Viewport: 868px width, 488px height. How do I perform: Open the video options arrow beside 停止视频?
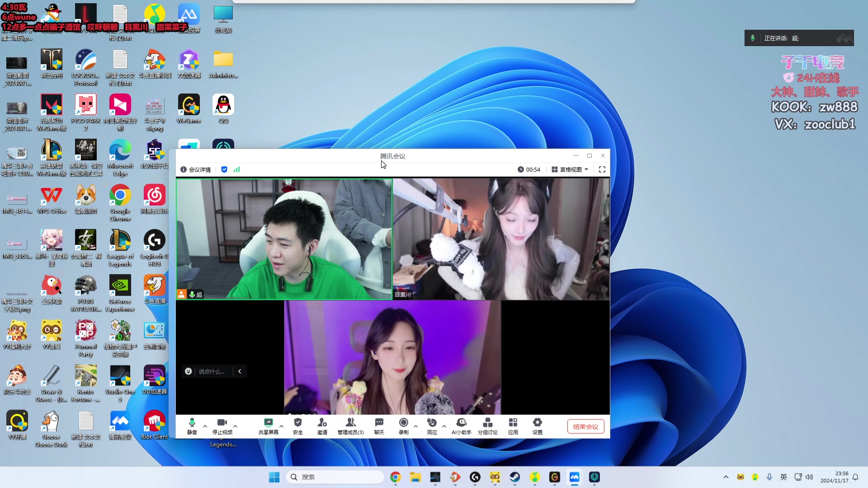pos(235,426)
